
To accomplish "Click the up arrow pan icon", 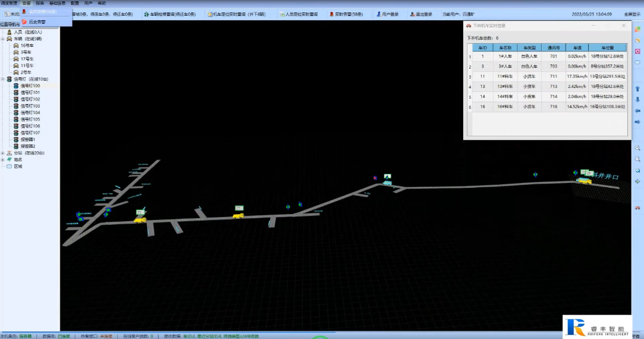I will 637,88.
